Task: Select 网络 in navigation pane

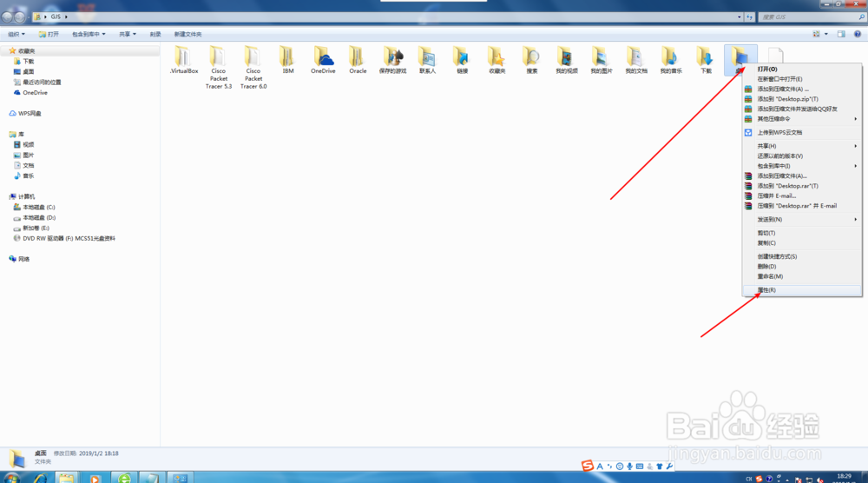Action: pyautogui.click(x=19, y=259)
